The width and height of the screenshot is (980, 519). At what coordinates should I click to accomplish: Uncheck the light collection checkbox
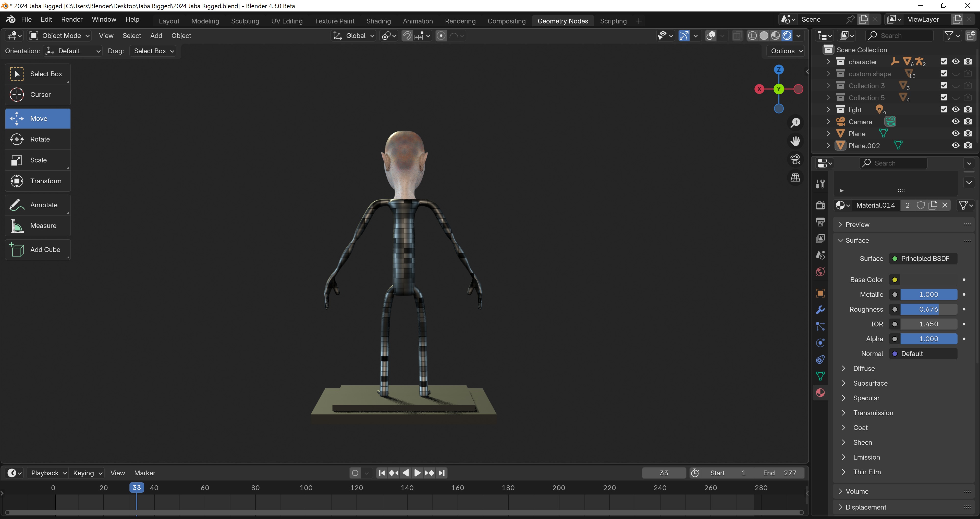[x=944, y=109]
